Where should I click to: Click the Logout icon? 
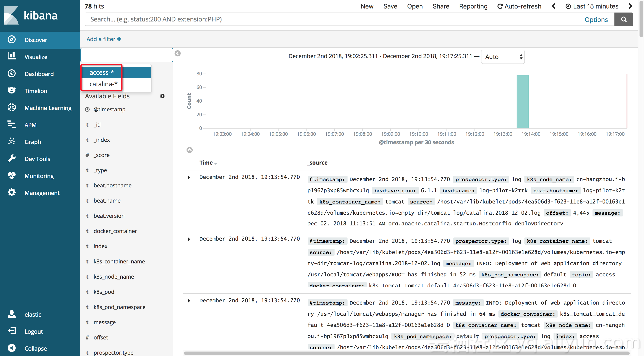point(11,331)
